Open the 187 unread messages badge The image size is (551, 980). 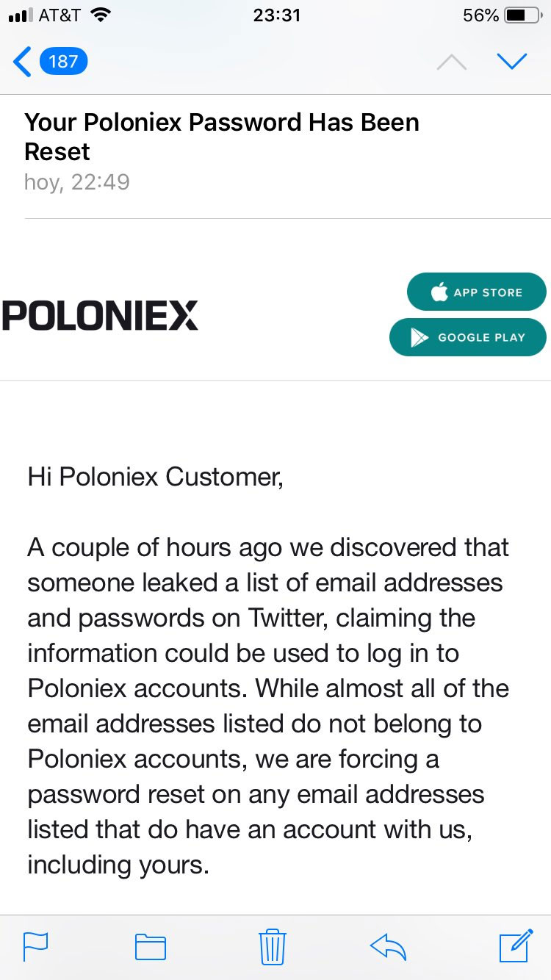point(63,61)
